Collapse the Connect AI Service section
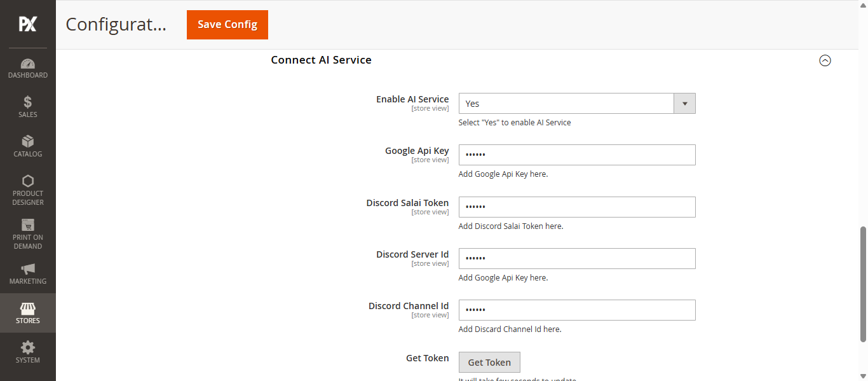Image resolution: width=868 pixels, height=381 pixels. click(825, 60)
